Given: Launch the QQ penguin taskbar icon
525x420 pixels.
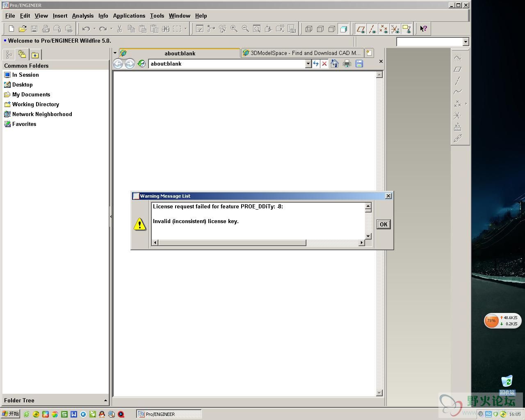Looking at the screenshot, I should point(102,414).
